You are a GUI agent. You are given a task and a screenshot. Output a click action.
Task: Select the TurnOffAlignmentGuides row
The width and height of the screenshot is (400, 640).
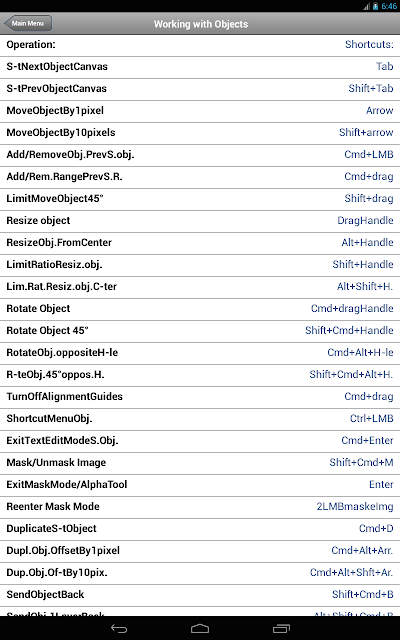(200, 398)
